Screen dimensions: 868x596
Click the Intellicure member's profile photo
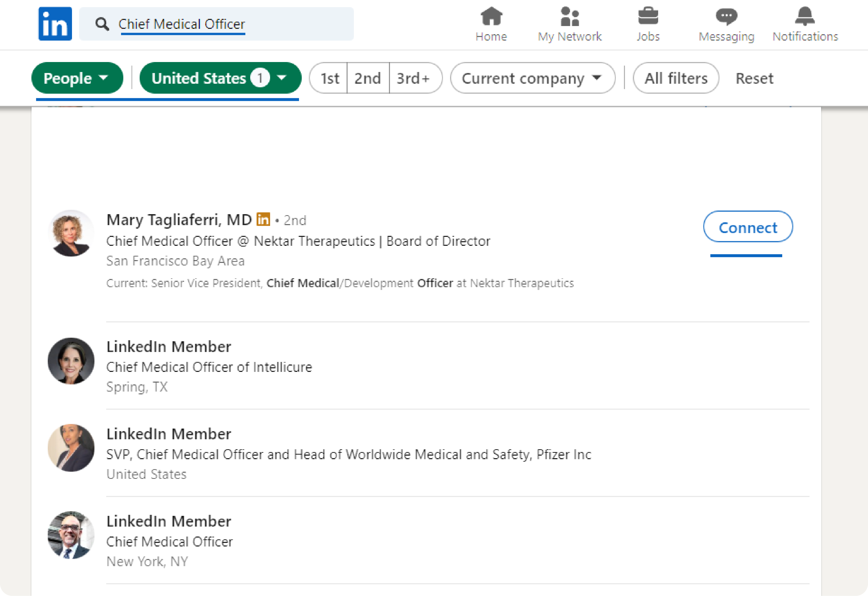[71, 361]
